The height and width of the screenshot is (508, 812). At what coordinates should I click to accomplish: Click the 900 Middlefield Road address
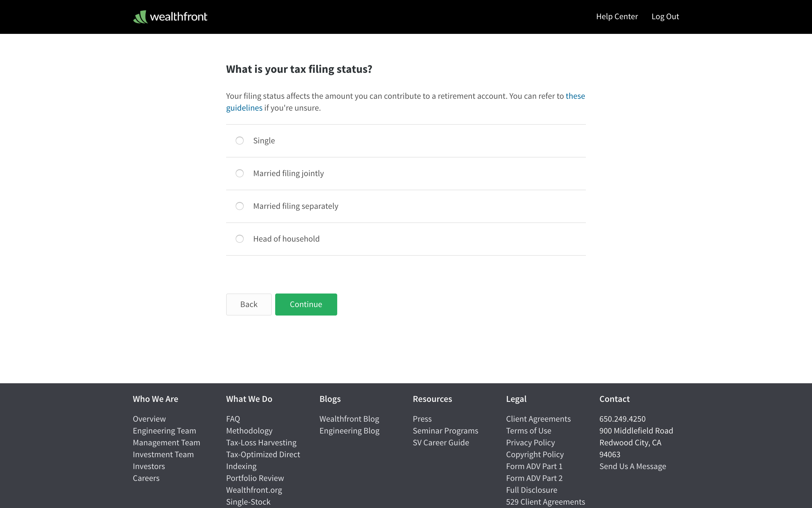[x=636, y=431]
